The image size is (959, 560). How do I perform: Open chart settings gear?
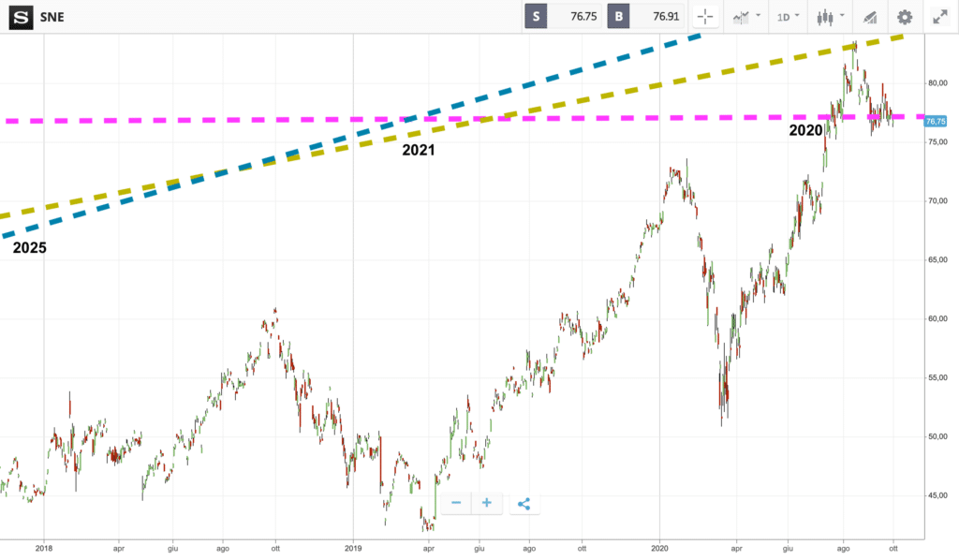coord(905,17)
